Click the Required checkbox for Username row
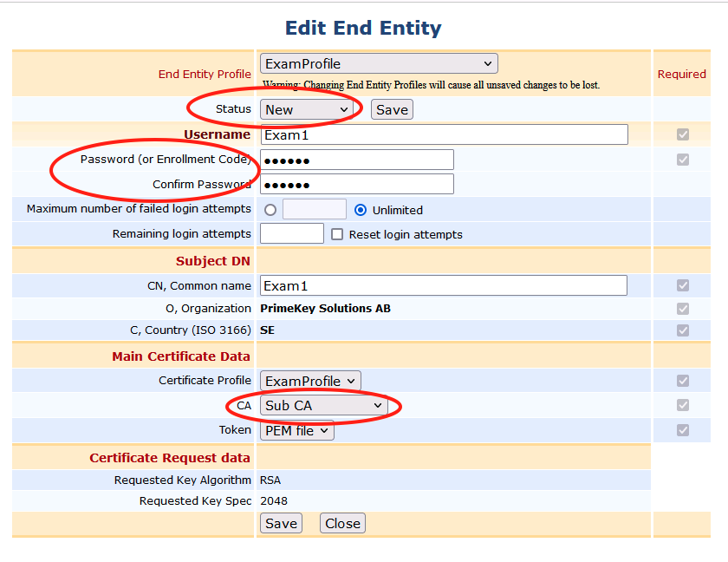The height and width of the screenshot is (562, 728). point(683,134)
